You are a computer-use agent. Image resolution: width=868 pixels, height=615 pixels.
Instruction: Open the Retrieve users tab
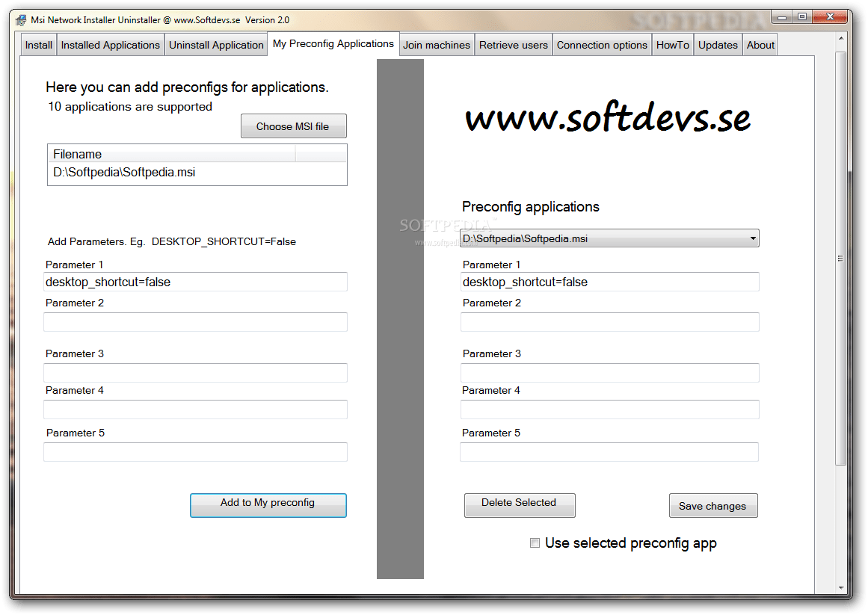(x=513, y=46)
